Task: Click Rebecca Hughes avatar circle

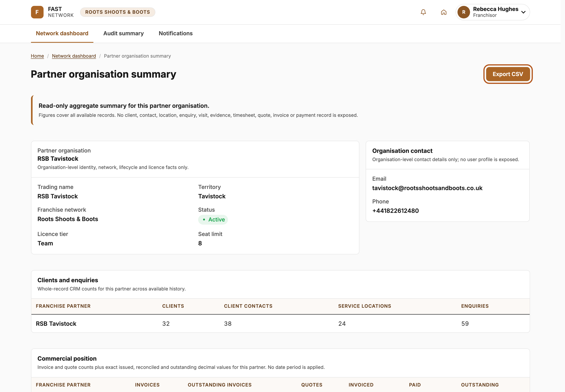Action: click(x=464, y=12)
